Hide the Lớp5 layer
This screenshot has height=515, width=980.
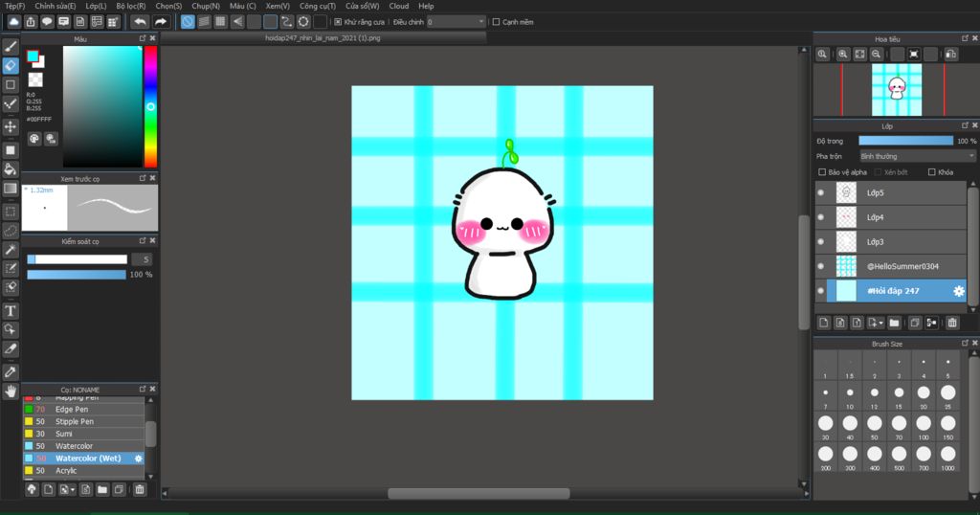point(820,192)
